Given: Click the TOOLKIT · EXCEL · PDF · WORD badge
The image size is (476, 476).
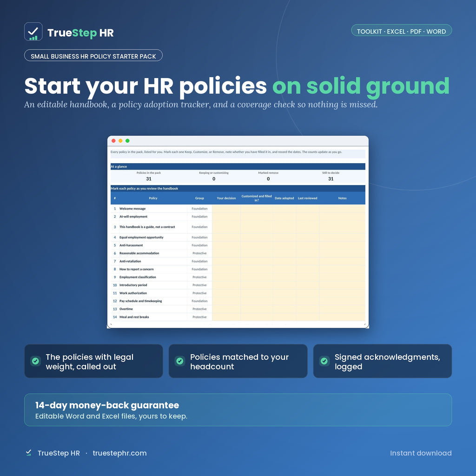Looking at the screenshot, I should [401, 31].
